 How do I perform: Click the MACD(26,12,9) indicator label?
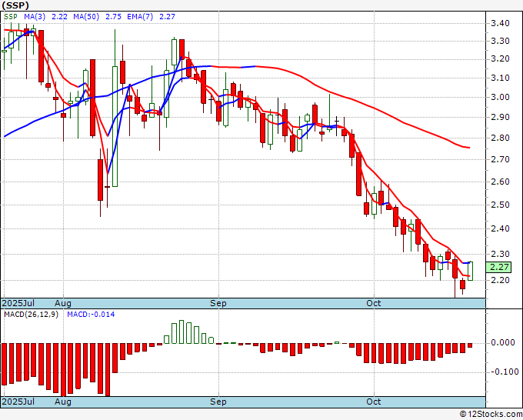(x=31, y=315)
